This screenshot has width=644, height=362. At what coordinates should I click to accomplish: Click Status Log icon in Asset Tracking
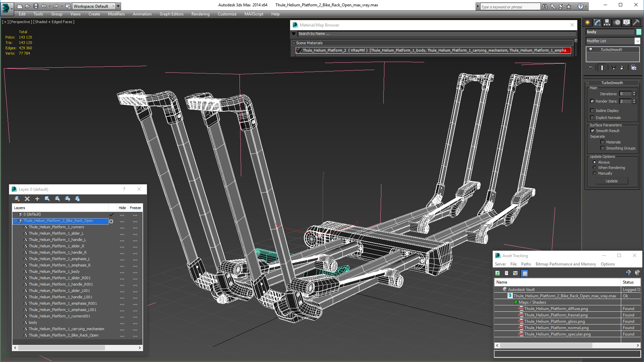506,273
